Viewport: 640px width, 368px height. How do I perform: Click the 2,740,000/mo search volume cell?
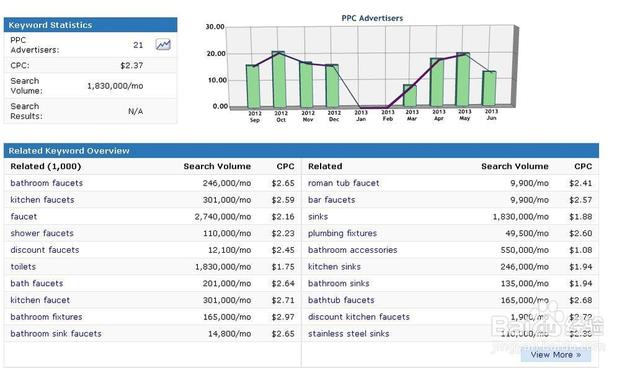click(x=223, y=217)
